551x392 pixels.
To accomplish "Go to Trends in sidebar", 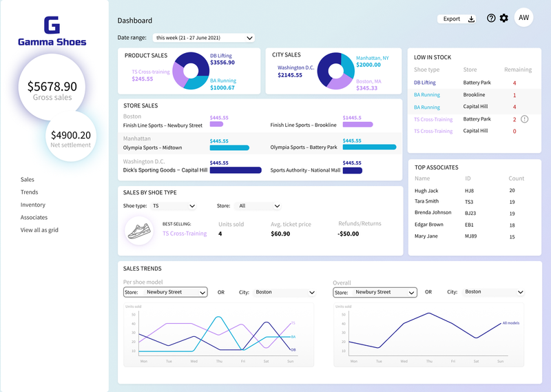I will coord(29,192).
